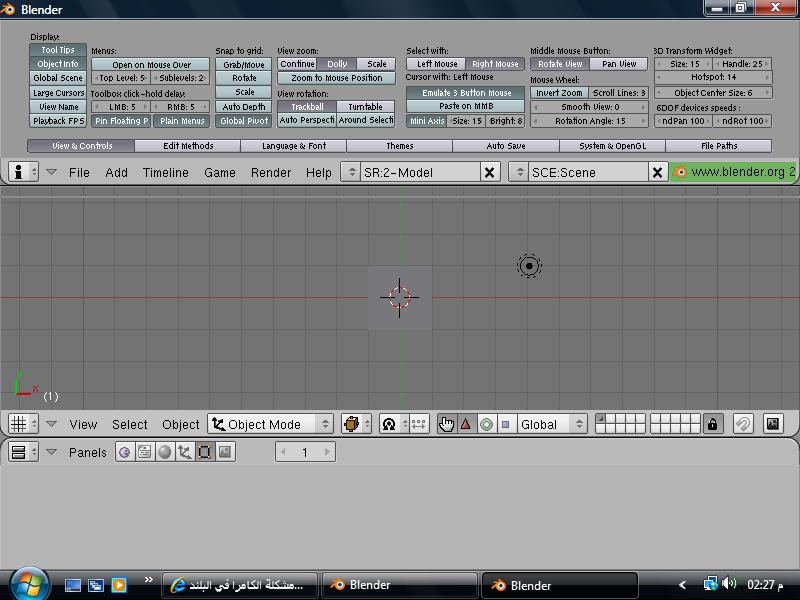Decrease the current frame number arrow
The height and width of the screenshot is (600, 800).
coord(283,452)
